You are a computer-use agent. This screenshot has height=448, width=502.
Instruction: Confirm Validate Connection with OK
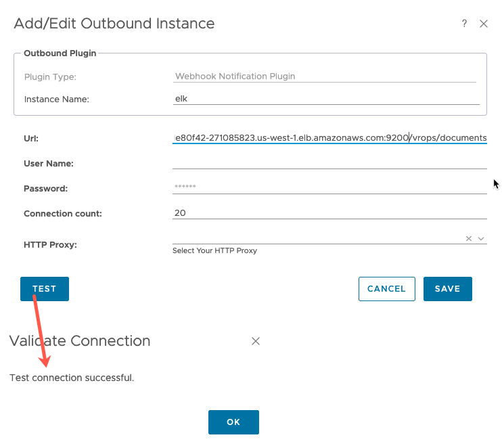coord(233,422)
